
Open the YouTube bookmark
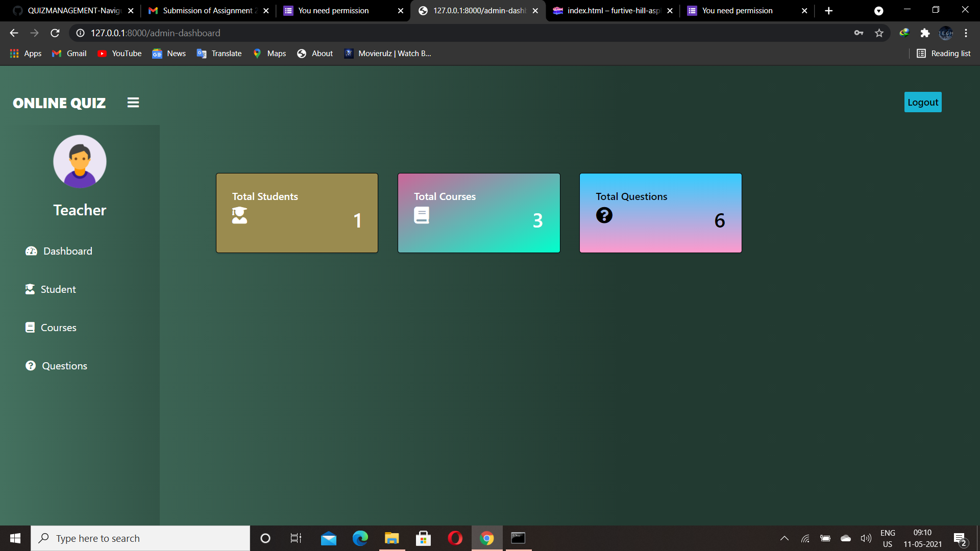[x=119, y=53]
